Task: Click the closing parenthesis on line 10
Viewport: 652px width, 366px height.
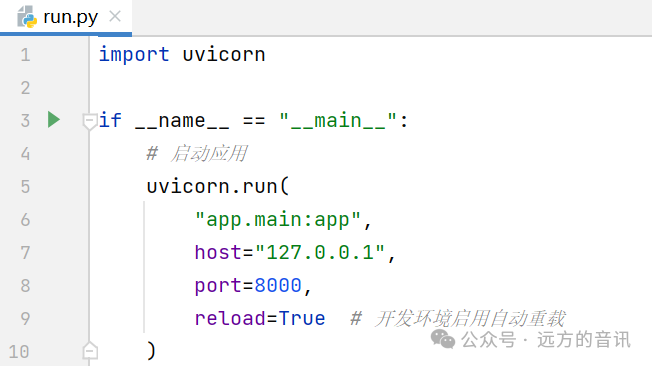Action: pyautogui.click(x=151, y=351)
